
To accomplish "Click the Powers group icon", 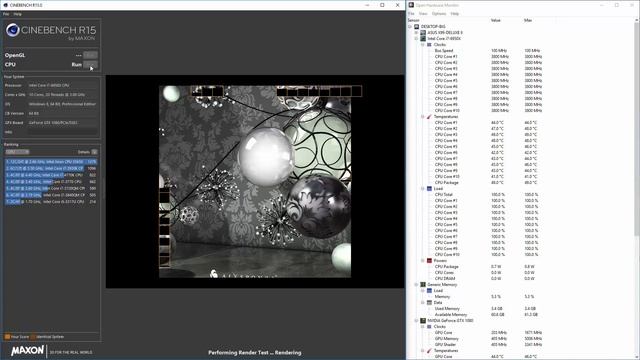I will pos(429,260).
